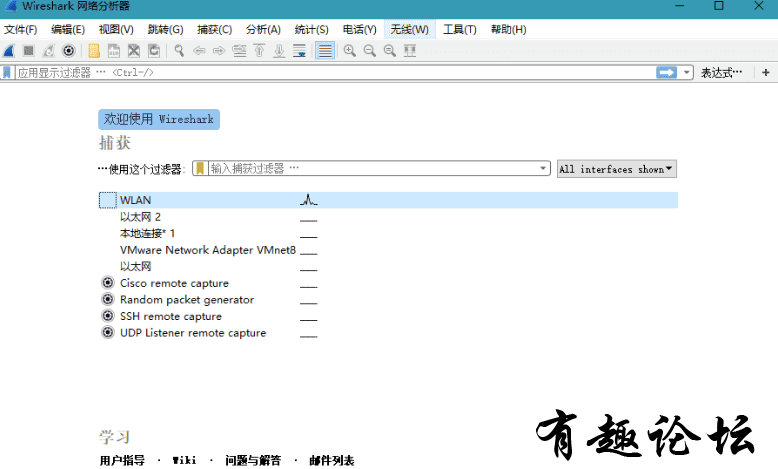Select the 以太网 2 interface
This screenshot has height=469, width=778.
(x=140, y=217)
